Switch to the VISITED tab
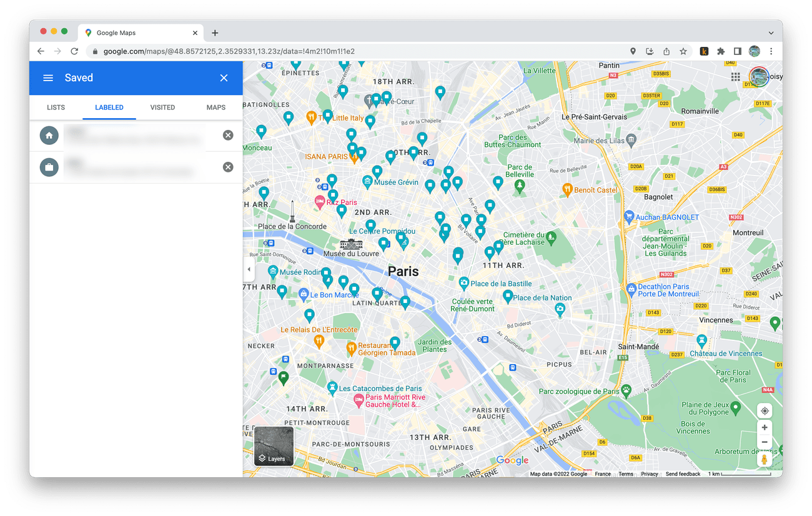Image resolution: width=812 pixels, height=516 pixels. pos(162,107)
